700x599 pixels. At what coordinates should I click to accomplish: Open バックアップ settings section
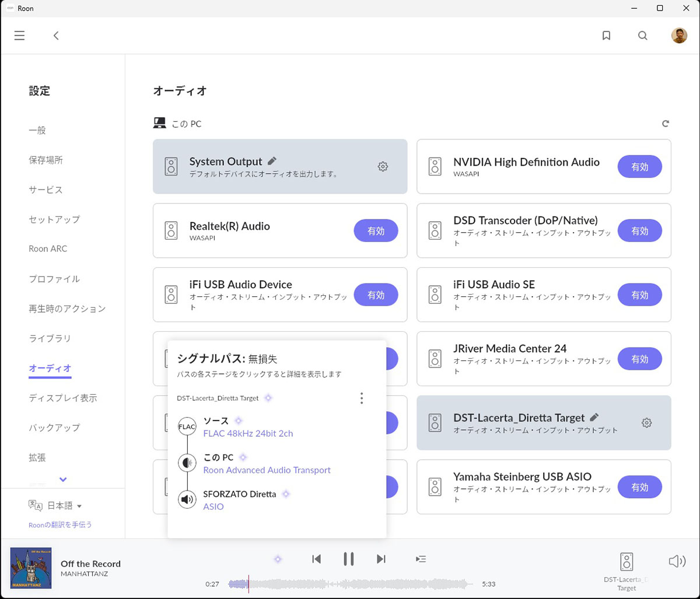pyautogui.click(x=54, y=428)
